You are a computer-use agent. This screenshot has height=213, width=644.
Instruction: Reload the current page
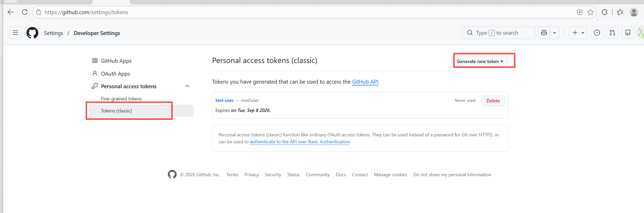tap(25, 12)
